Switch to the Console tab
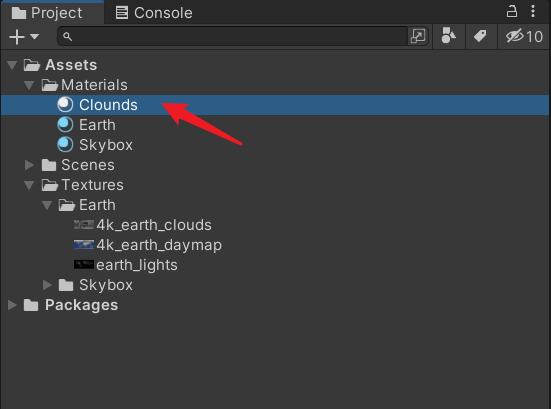The width and height of the screenshot is (551, 409). pos(154,13)
